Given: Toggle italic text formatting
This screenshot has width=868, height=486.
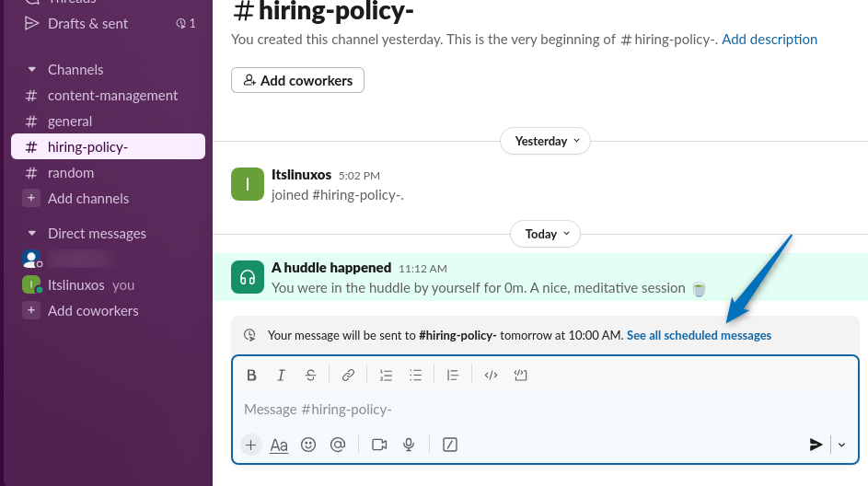Looking at the screenshot, I should (281, 376).
